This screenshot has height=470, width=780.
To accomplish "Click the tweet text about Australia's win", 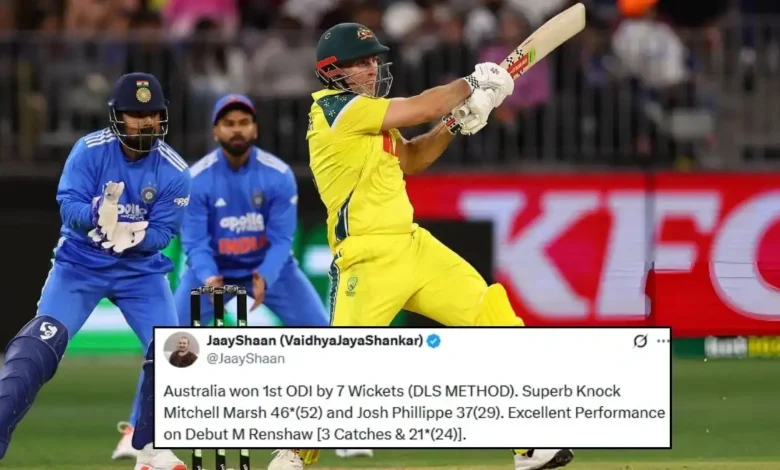I will tap(414, 412).
